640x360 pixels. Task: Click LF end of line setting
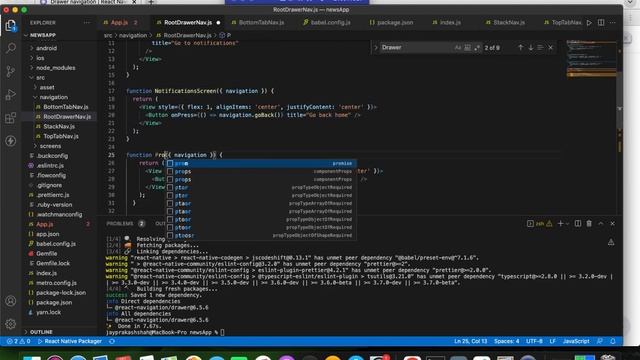(x=553, y=341)
